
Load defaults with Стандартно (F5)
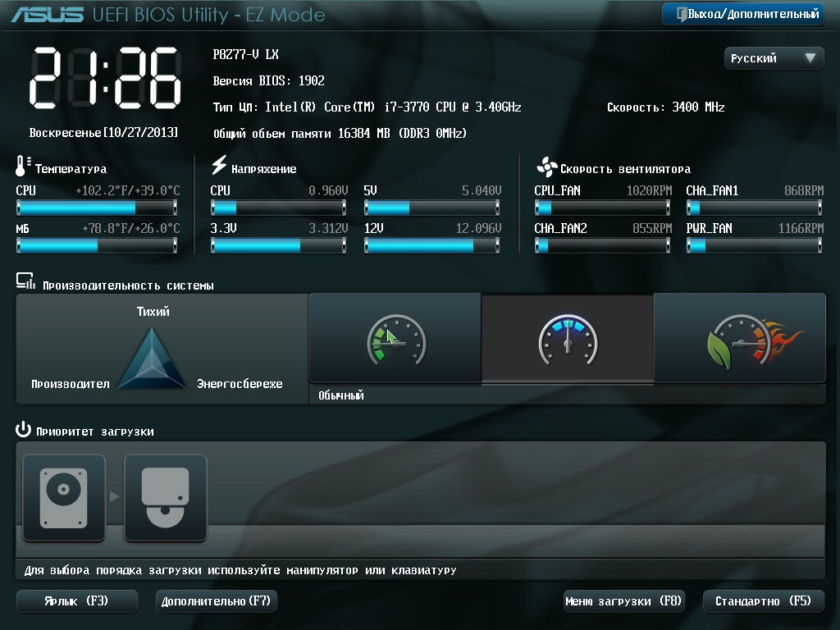tap(764, 601)
